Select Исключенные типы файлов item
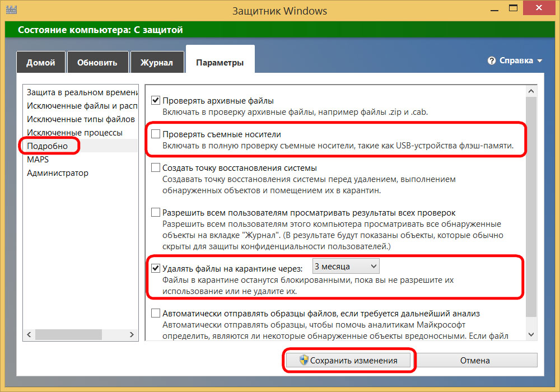Screen dimensions: 560x392 pos(81,119)
